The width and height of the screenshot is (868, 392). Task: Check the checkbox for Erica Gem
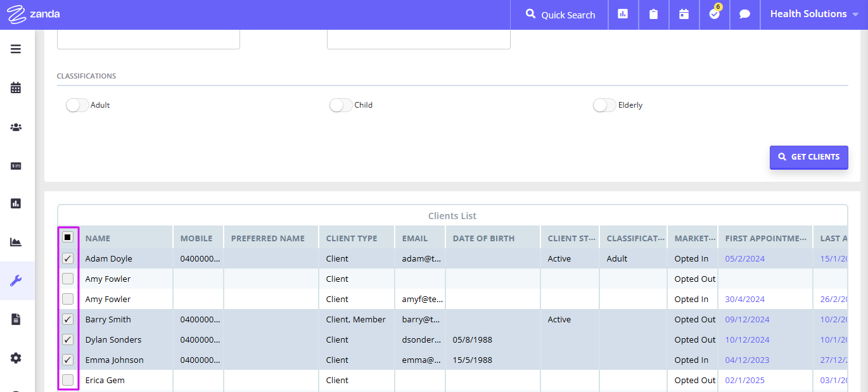coord(68,380)
